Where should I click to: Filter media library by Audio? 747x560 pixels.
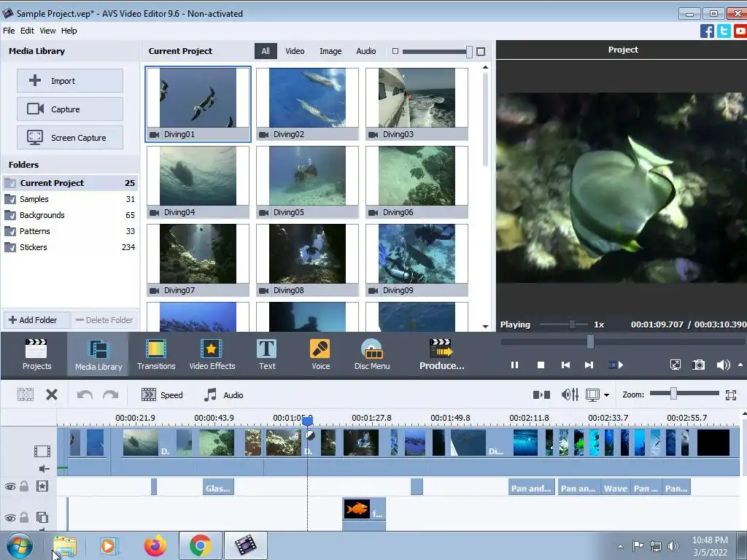(x=366, y=51)
